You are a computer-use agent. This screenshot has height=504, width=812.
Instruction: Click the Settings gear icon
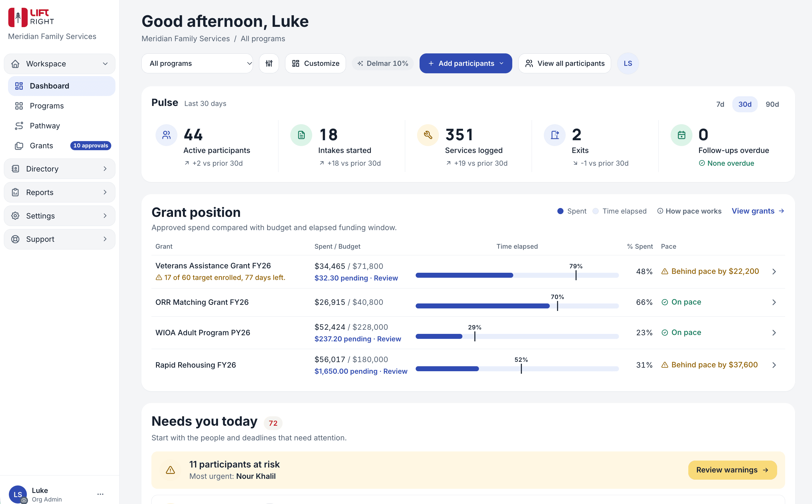15,216
